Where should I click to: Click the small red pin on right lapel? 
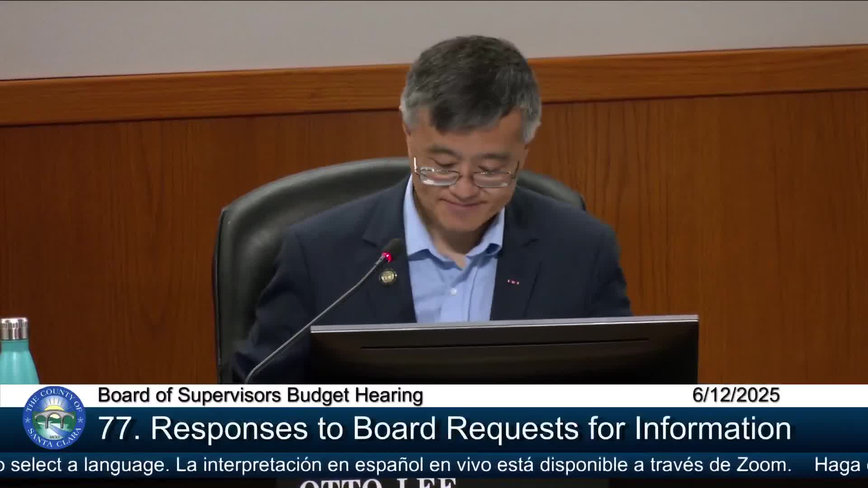(x=513, y=282)
